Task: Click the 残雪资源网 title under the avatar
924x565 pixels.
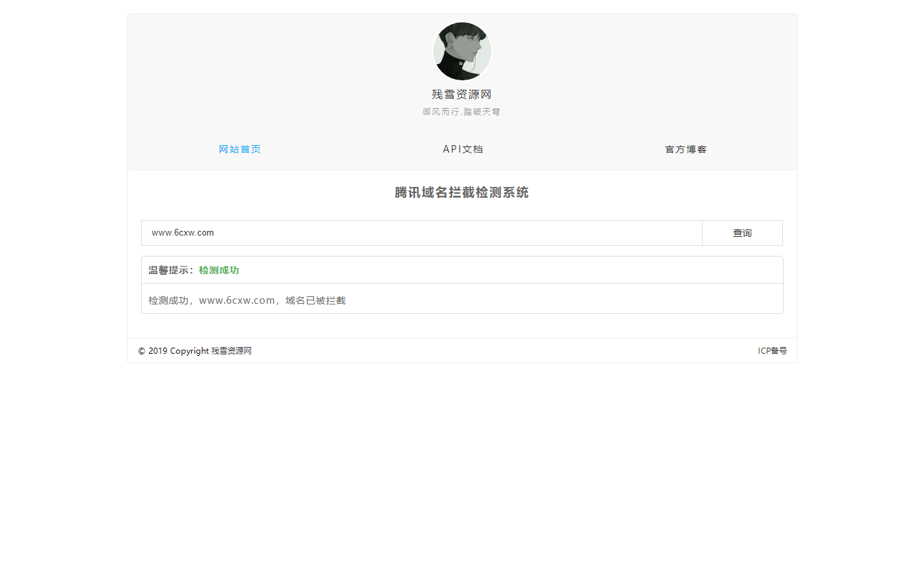Action: [x=462, y=95]
